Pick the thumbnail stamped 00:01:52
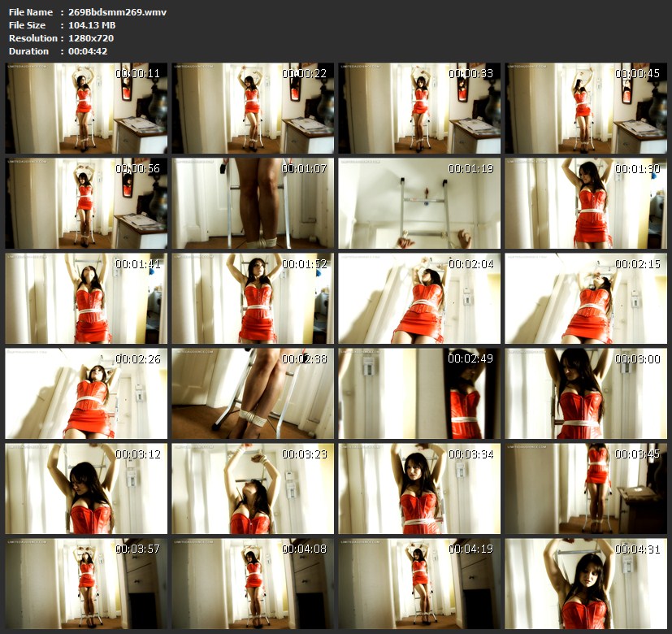Viewport: 672px width, 634px height. (253, 298)
